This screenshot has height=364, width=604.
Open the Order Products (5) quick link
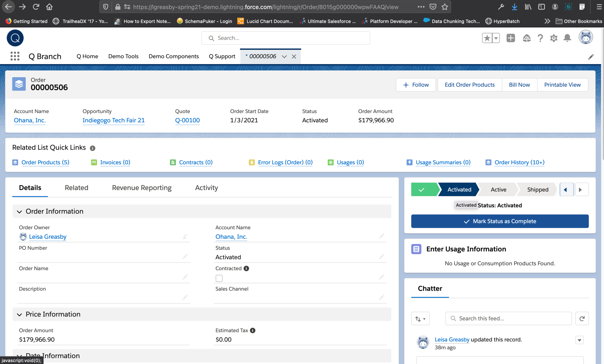click(x=45, y=162)
